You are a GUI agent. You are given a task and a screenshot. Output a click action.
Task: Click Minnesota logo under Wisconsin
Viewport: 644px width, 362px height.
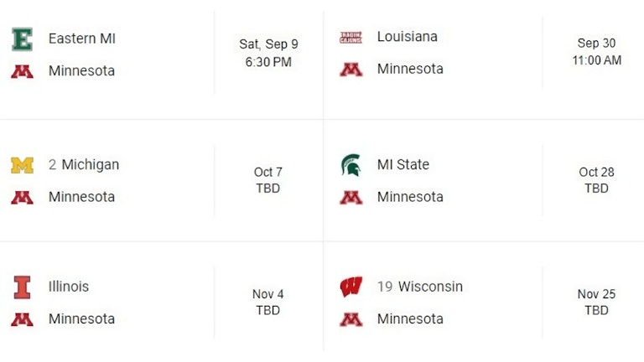tap(351, 319)
